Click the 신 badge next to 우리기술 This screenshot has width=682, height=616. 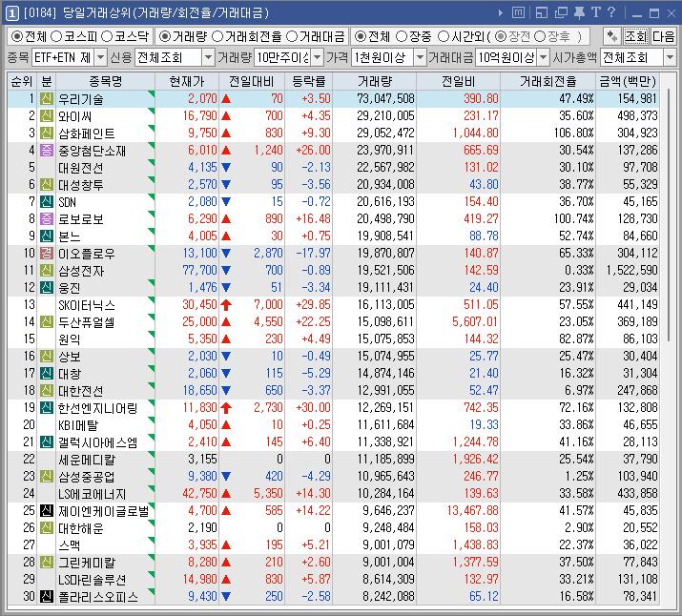(x=47, y=98)
